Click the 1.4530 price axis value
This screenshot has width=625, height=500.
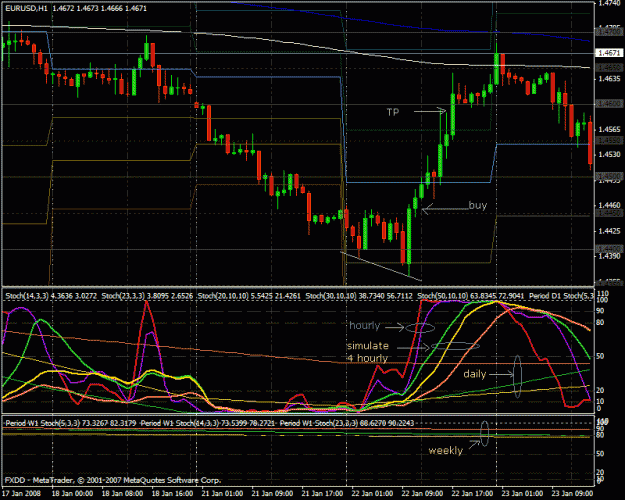tap(610, 154)
